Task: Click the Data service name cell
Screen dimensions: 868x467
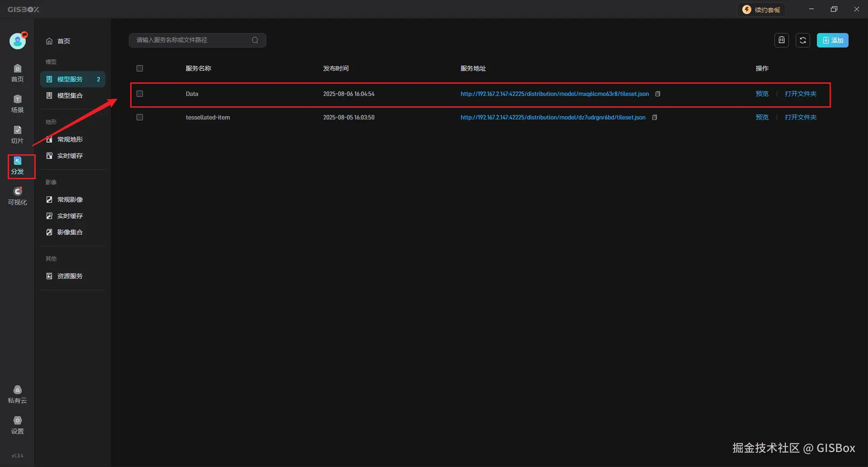Action: (x=192, y=94)
